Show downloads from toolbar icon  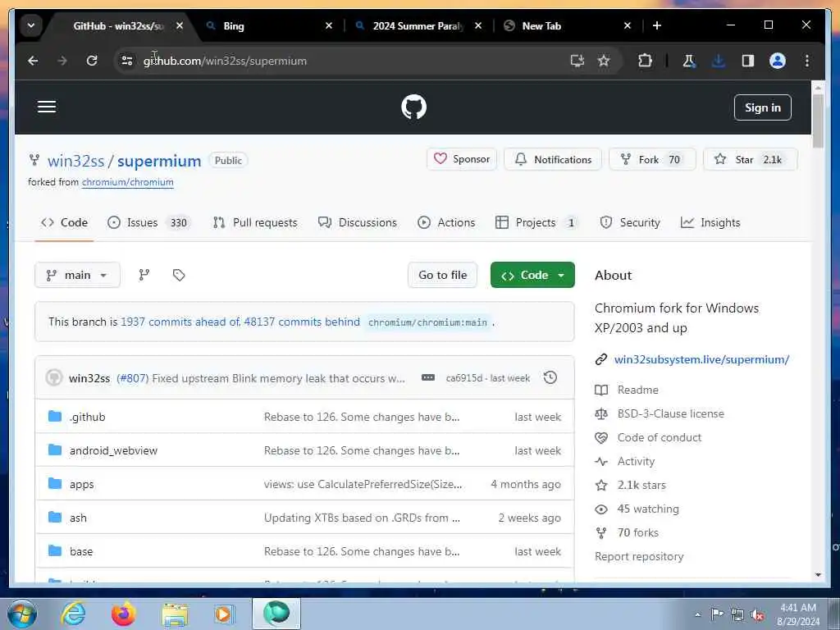point(719,61)
